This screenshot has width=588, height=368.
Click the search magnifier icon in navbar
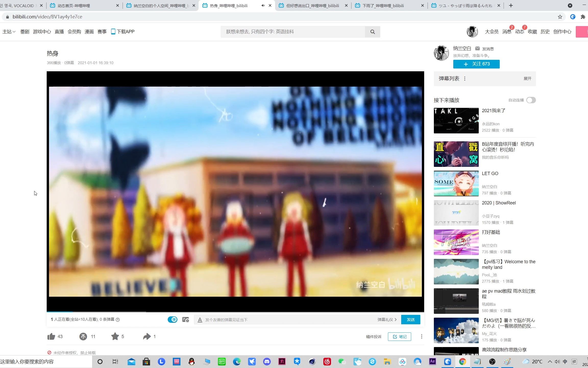pyautogui.click(x=372, y=31)
